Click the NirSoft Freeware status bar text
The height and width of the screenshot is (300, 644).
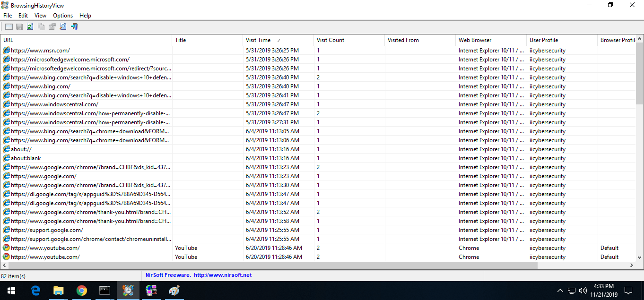168,275
